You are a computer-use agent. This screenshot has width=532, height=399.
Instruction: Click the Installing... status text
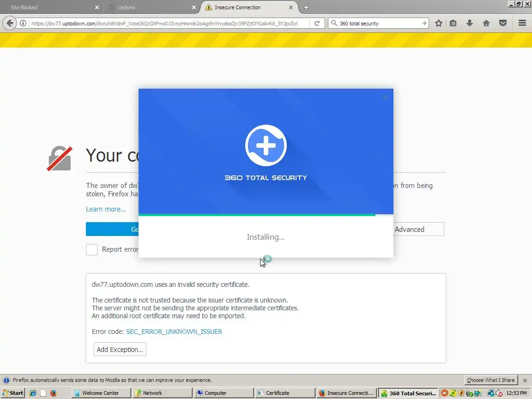[266, 237]
